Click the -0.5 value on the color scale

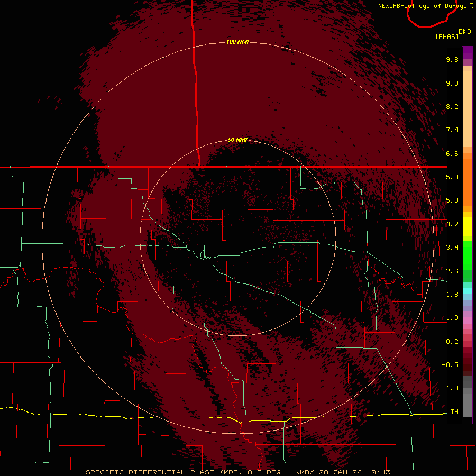tap(450, 365)
